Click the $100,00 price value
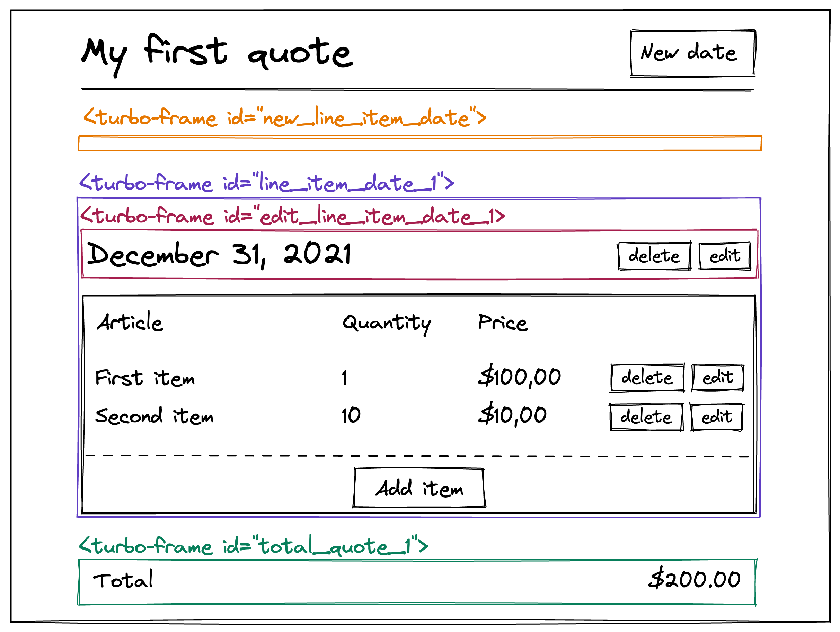This screenshot has width=840, height=632. 520,376
